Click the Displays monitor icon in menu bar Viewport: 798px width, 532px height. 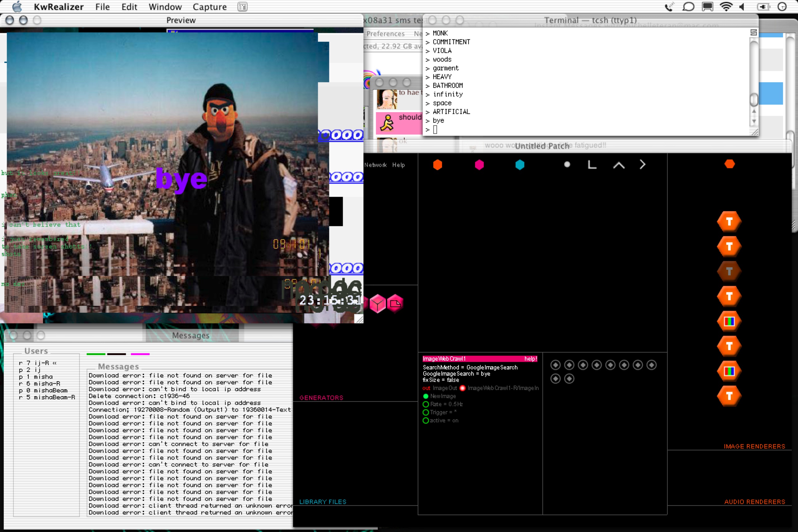pos(708,7)
